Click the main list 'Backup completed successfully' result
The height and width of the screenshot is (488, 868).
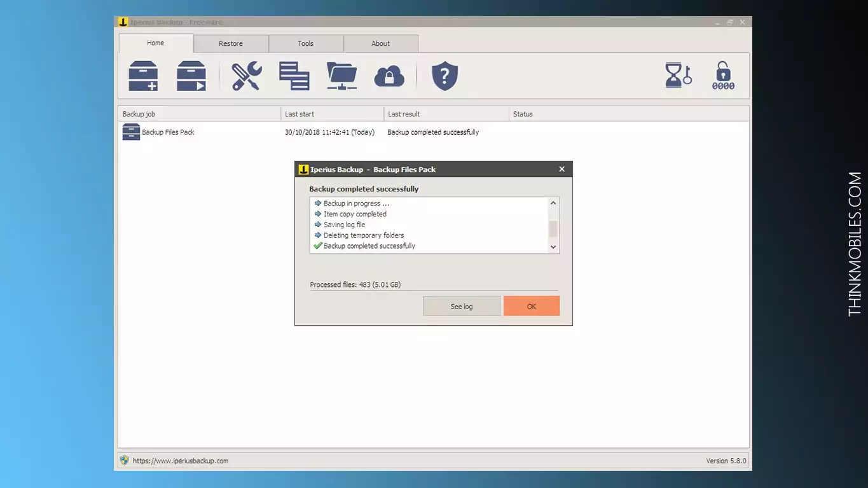click(x=433, y=132)
